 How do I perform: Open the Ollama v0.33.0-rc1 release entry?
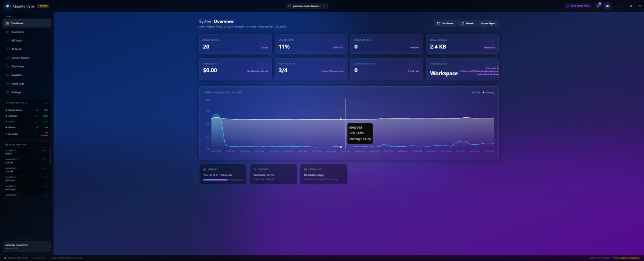tap(26, 179)
